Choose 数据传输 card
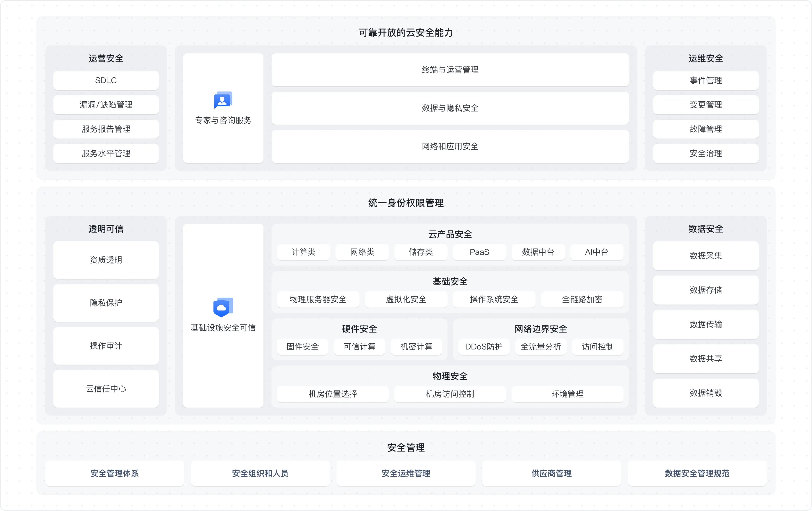Screen dimensions: 812x511 706,324
